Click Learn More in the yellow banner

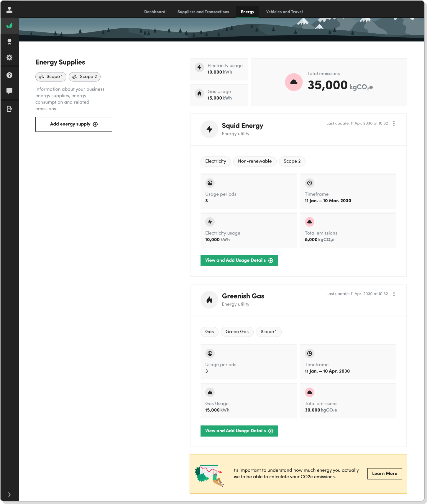tap(385, 474)
